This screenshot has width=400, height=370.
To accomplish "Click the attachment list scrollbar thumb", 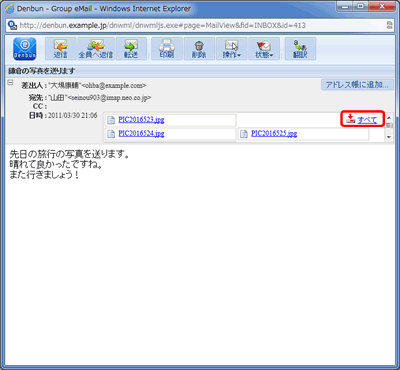I will pyautogui.click(x=389, y=125).
